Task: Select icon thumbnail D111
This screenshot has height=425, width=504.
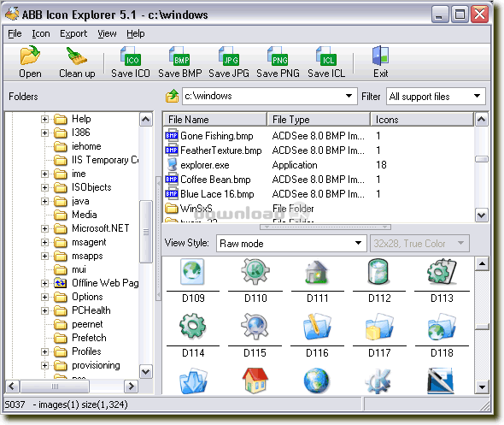Action: [317, 272]
